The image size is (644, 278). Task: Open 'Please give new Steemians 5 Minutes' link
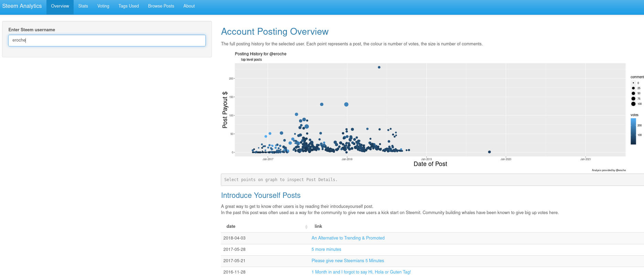click(348, 261)
